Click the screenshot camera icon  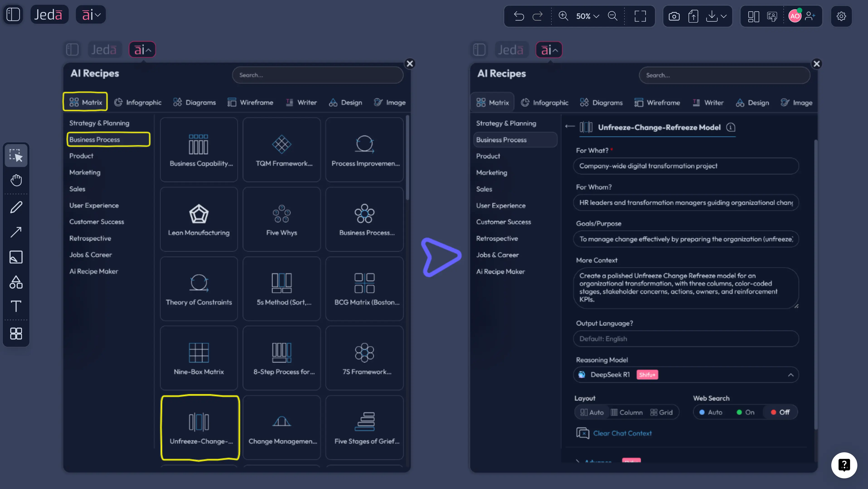[674, 16]
